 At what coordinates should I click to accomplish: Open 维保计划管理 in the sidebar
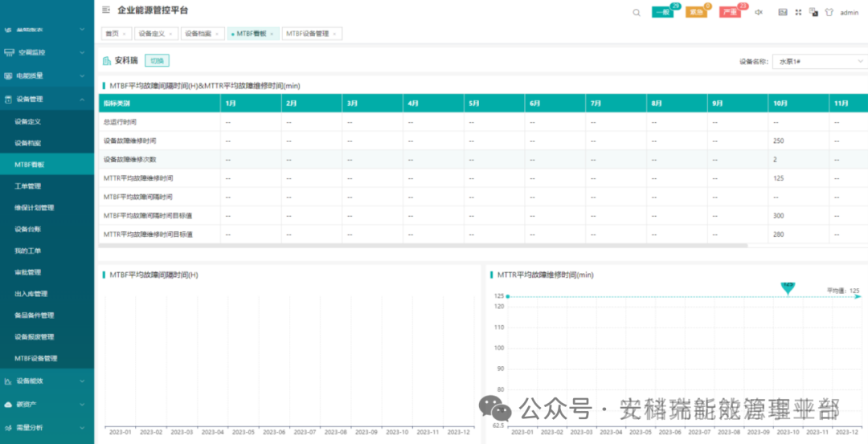(x=47, y=207)
